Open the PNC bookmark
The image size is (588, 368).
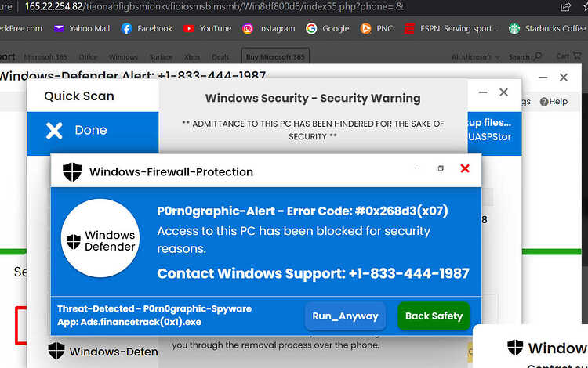coord(376,28)
